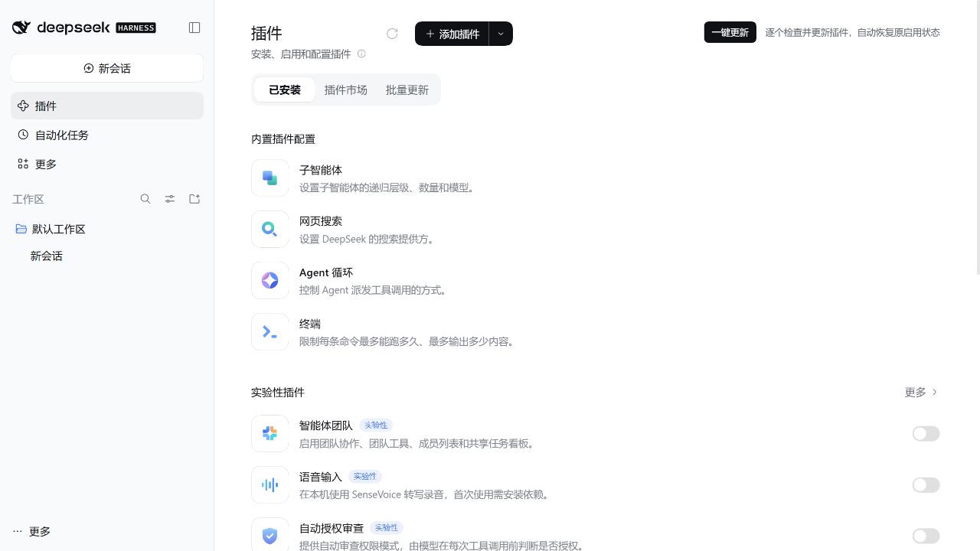
Task: Switch to the 已安装 tab
Action: 285,90
